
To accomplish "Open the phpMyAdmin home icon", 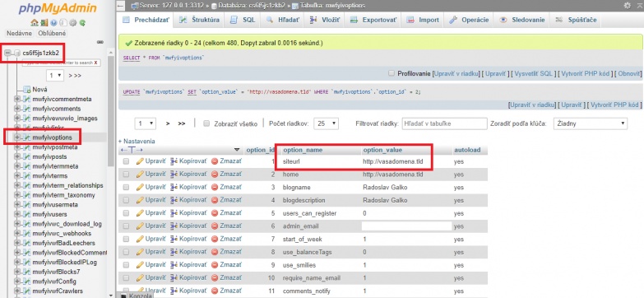I will coord(35,22).
